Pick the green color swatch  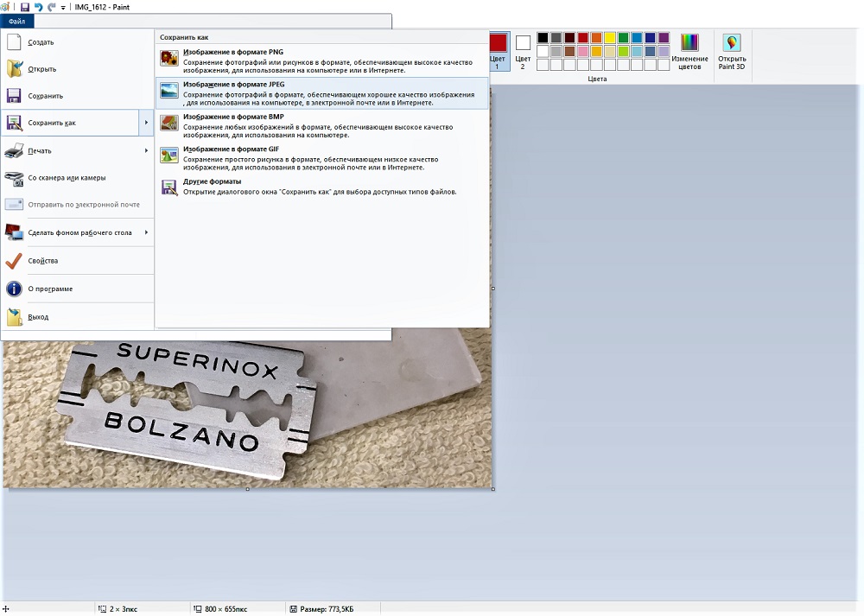pyautogui.click(x=623, y=37)
